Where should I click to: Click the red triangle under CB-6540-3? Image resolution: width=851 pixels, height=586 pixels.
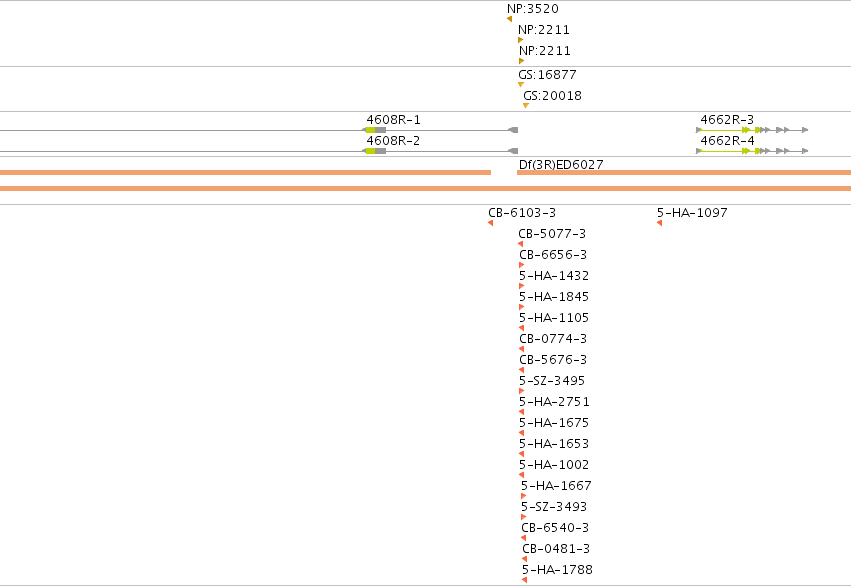(523, 538)
